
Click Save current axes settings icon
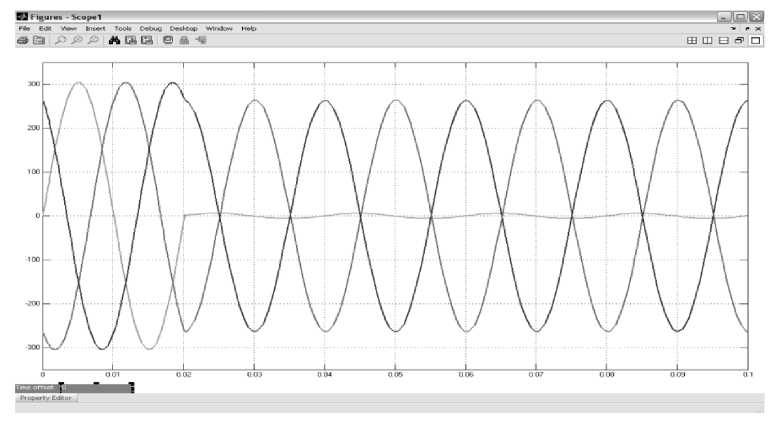click(130, 41)
